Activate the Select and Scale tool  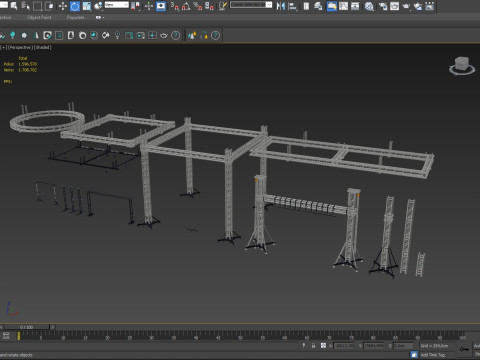(x=87, y=6)
